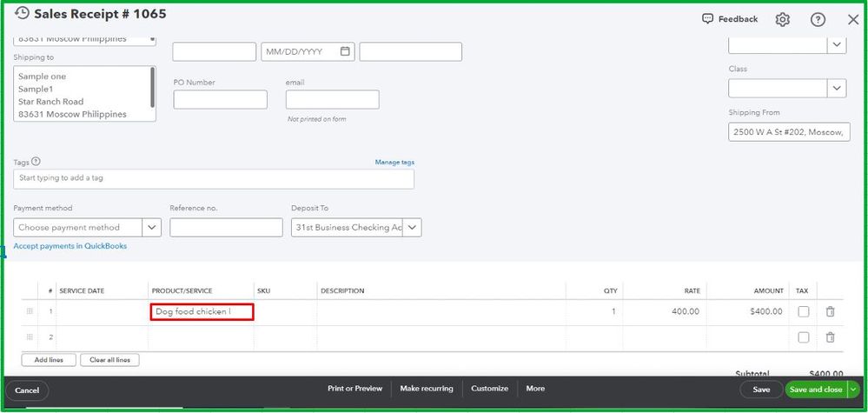Click the empty field right of date field
The width and height of the screenshot is (868, 413).
point(411,51)
